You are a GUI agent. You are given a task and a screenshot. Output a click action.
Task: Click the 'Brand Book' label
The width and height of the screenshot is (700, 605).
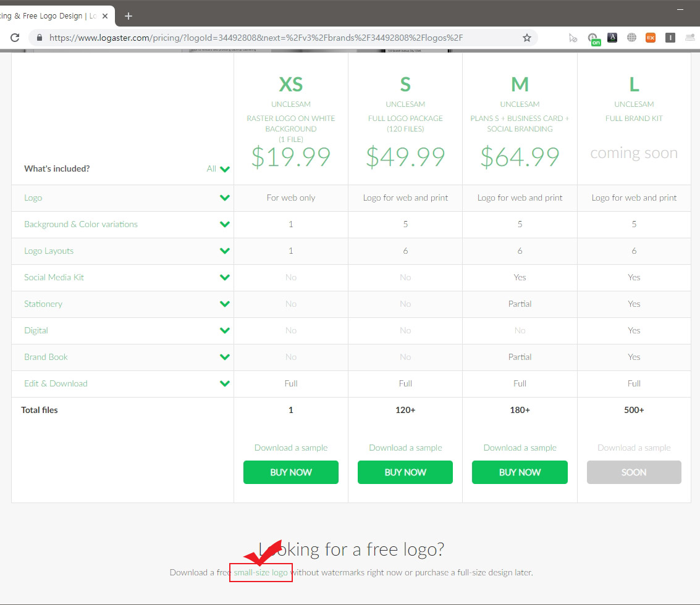46,357
